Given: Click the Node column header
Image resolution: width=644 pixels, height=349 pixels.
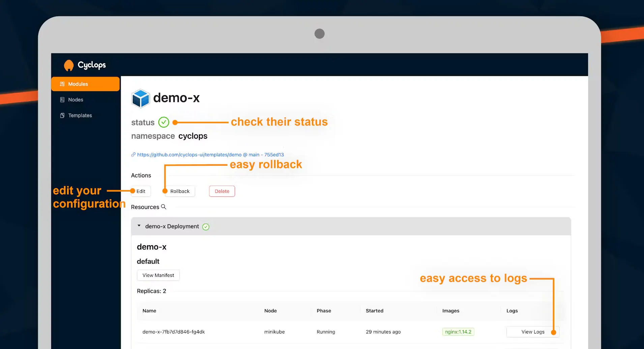Looking at the screenshot, I should pyautogui.click(x=270, y=311).
